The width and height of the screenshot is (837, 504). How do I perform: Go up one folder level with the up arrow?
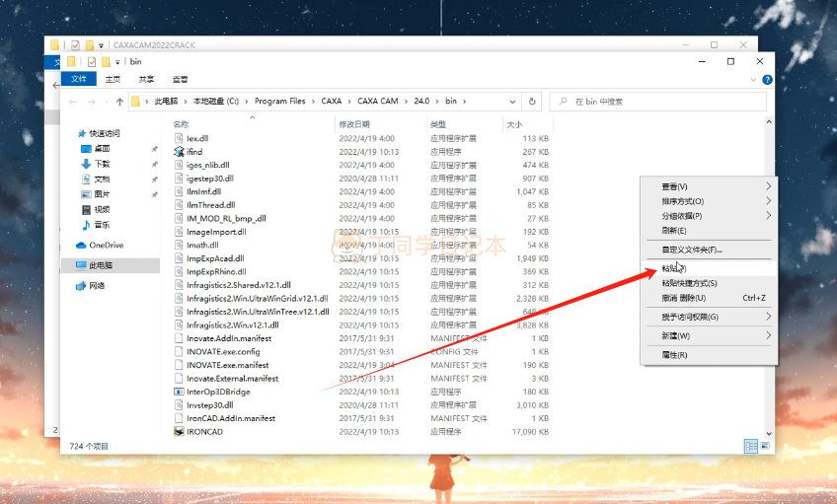click(x=119, y=102)
